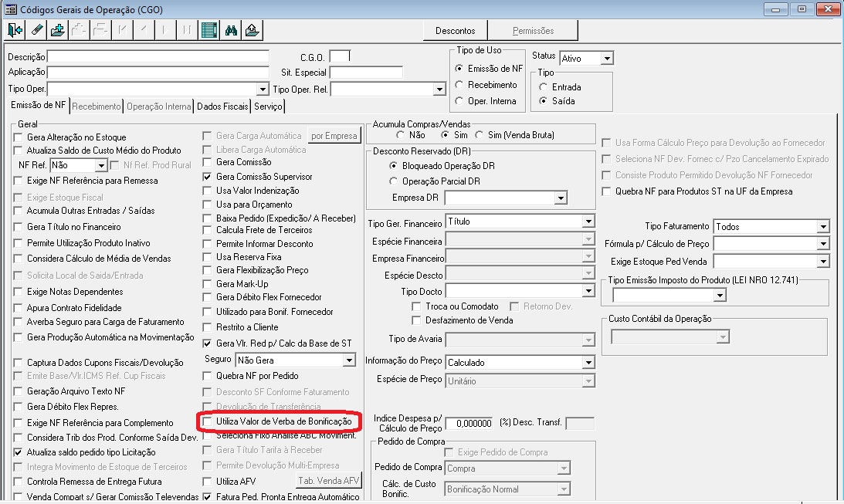Switch to the Dados Fiscais tab
This screenshot has height=504, width=844.
click(x=222, y=107)
